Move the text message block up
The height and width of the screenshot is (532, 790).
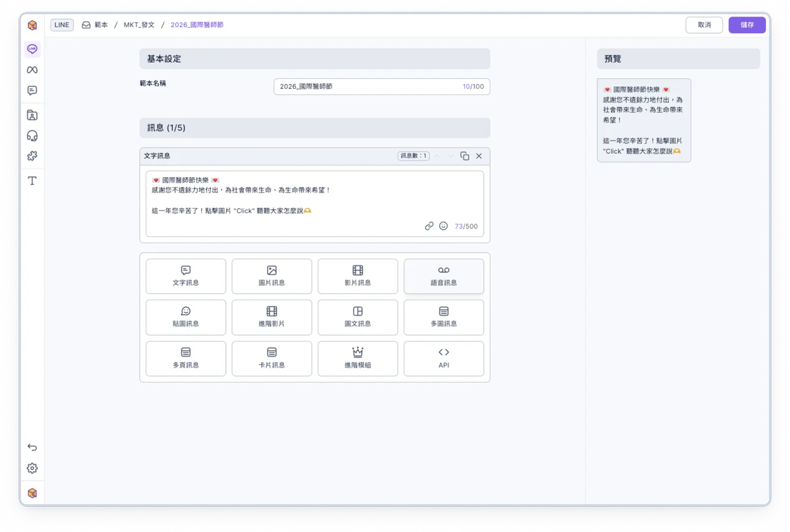(437, 156)
